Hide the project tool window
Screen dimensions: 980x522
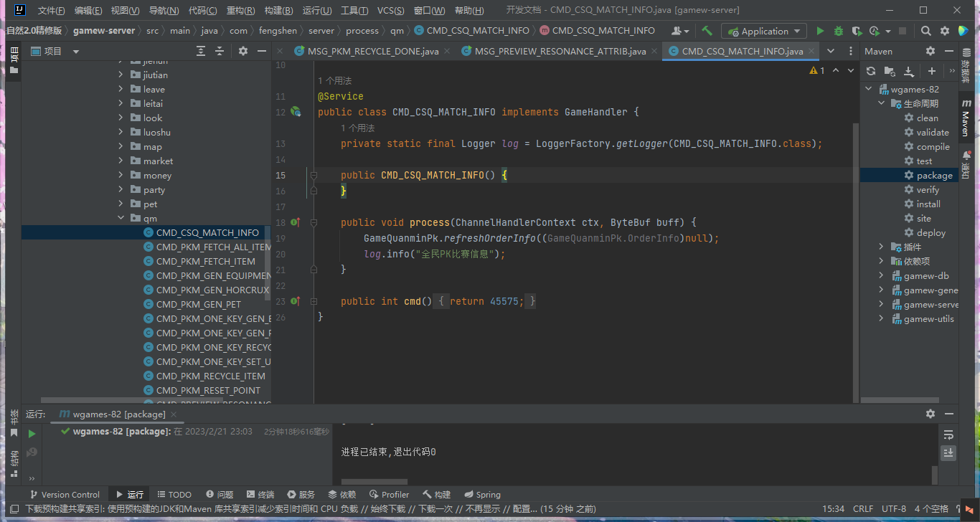coord(262,51)
